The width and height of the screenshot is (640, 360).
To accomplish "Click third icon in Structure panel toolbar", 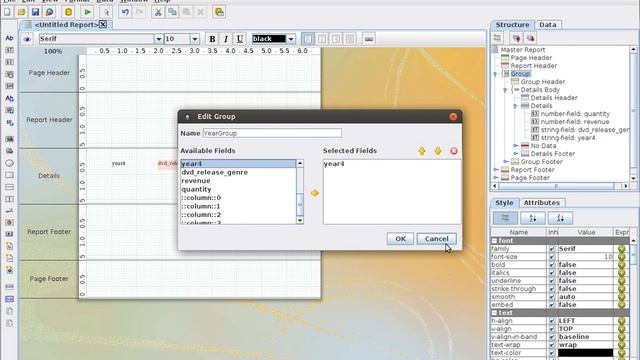I will [531, 38].
